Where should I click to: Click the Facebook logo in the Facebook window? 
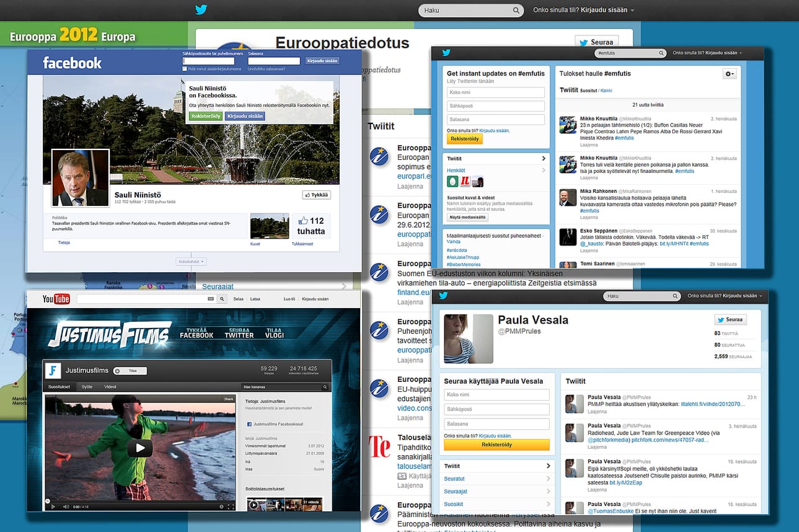coord(72,63)
